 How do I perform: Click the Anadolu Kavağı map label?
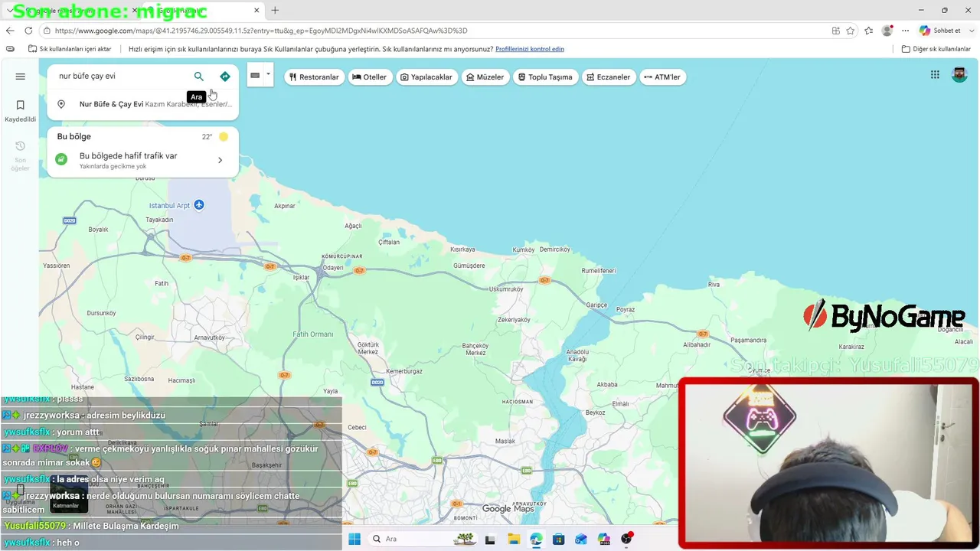(577, 355)
